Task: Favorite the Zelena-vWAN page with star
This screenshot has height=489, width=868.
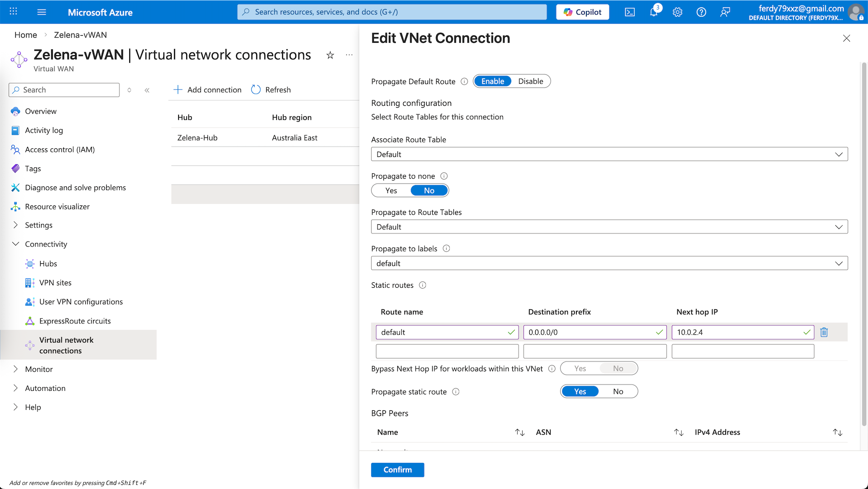Action: pyautogui.click(x=330, y=55)
